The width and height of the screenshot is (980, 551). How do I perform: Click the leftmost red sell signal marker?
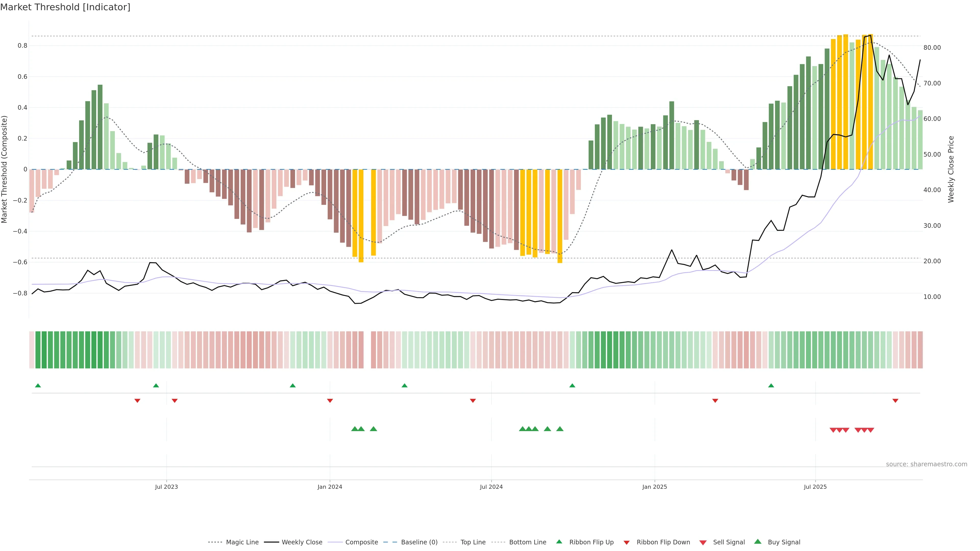pyautogui.click(x=833, y=430)
